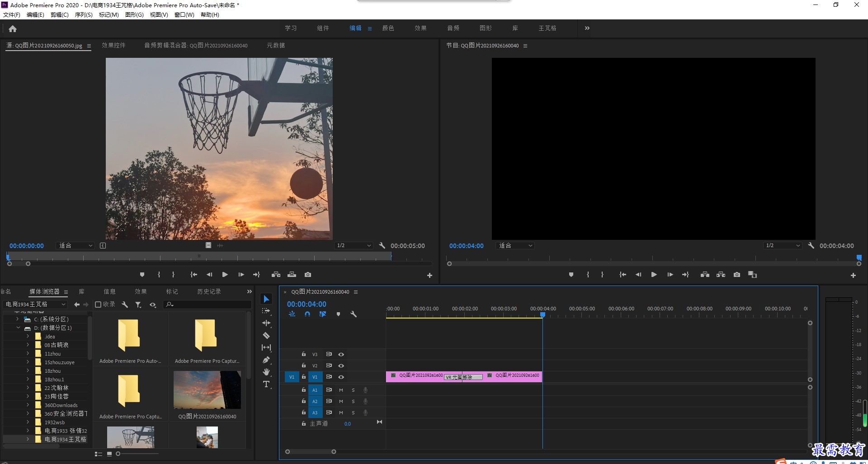
Task: Open Program playback resolution 1/2 dropdown
Action: click(783, 245)
